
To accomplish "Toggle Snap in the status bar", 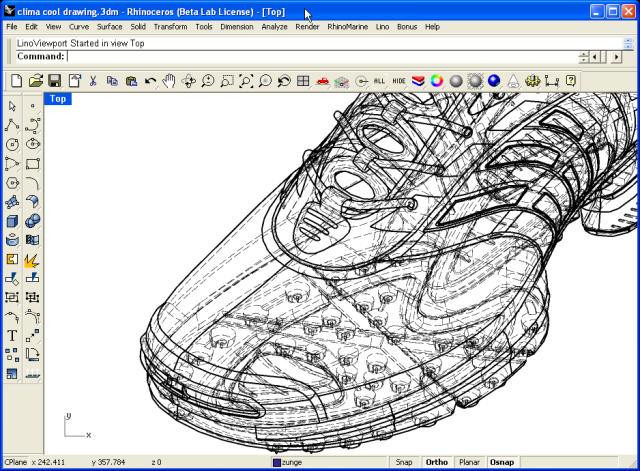I will point(404,462).
